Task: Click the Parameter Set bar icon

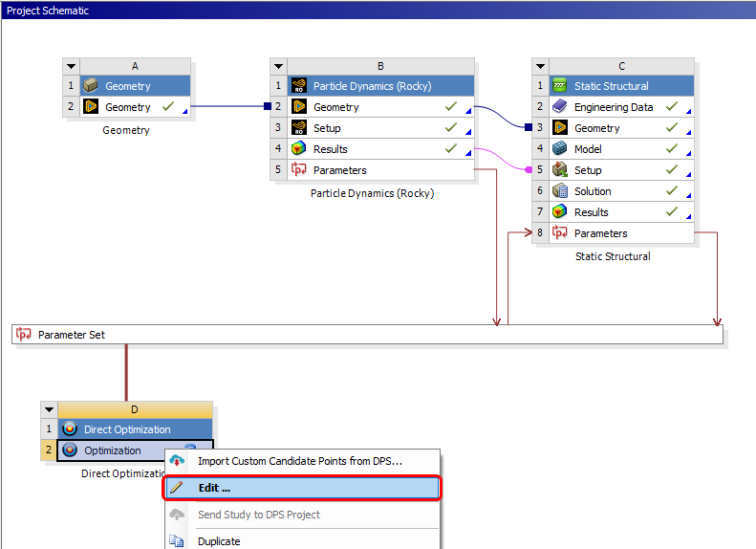Action: coord(24,335)
